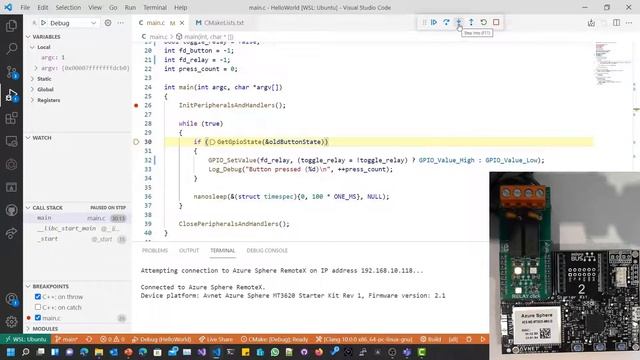Open the File menu
The height and width of the screenshot is (360, 640).
tap(25, 7)
